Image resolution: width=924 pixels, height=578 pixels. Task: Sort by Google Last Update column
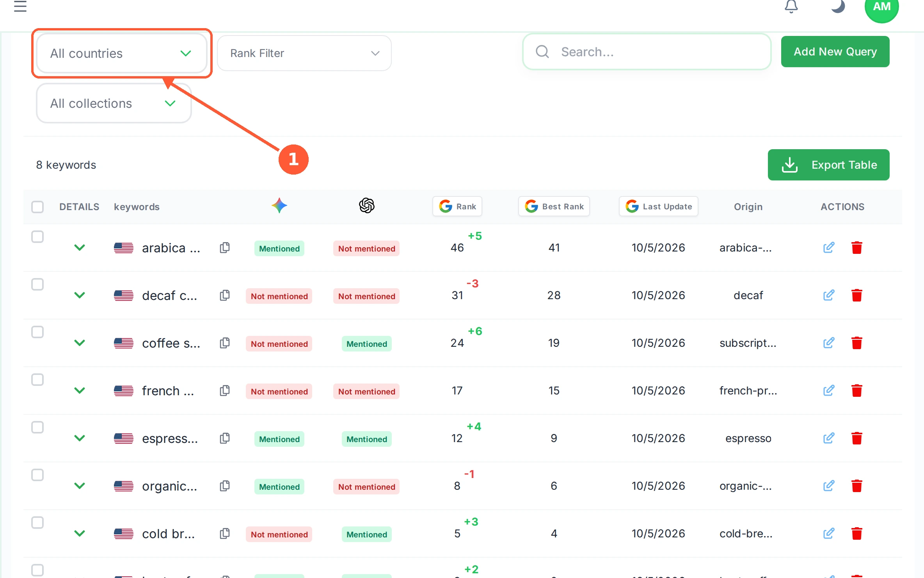659,206
